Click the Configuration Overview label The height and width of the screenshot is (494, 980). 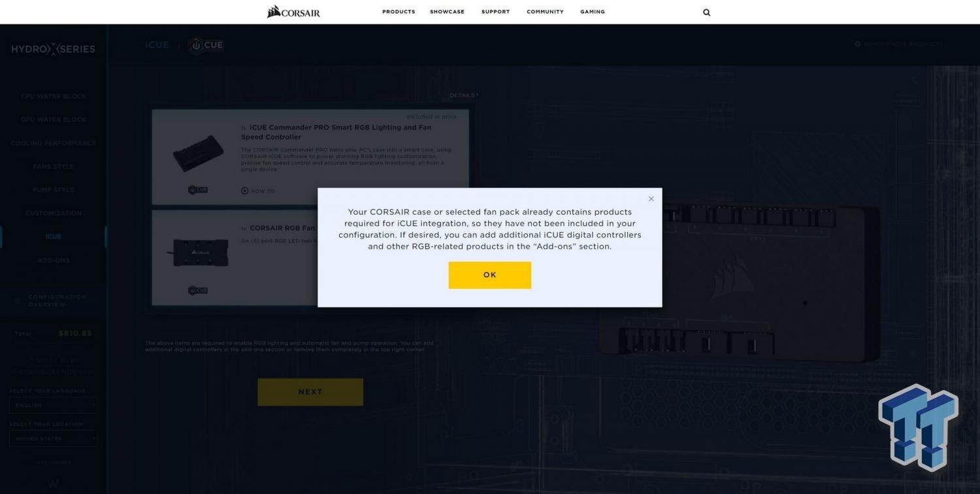(57, 301)
